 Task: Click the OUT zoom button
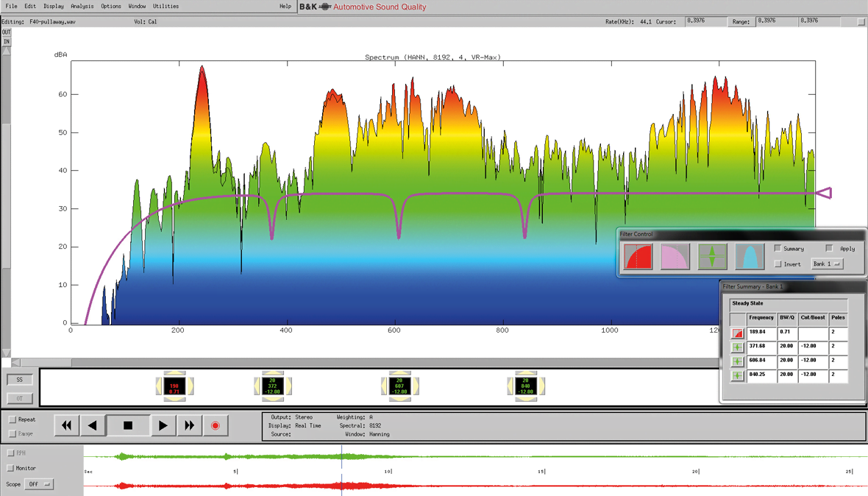(6, 32)
